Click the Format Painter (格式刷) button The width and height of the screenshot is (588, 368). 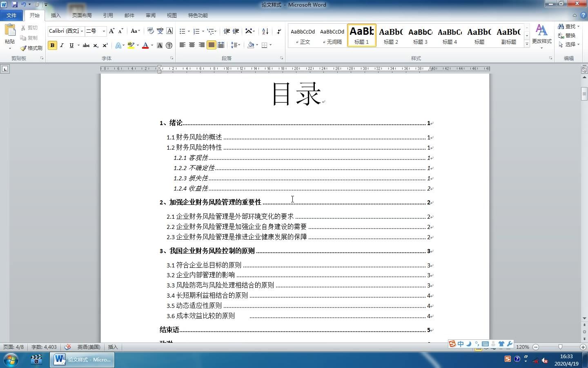tap(31, 48)
